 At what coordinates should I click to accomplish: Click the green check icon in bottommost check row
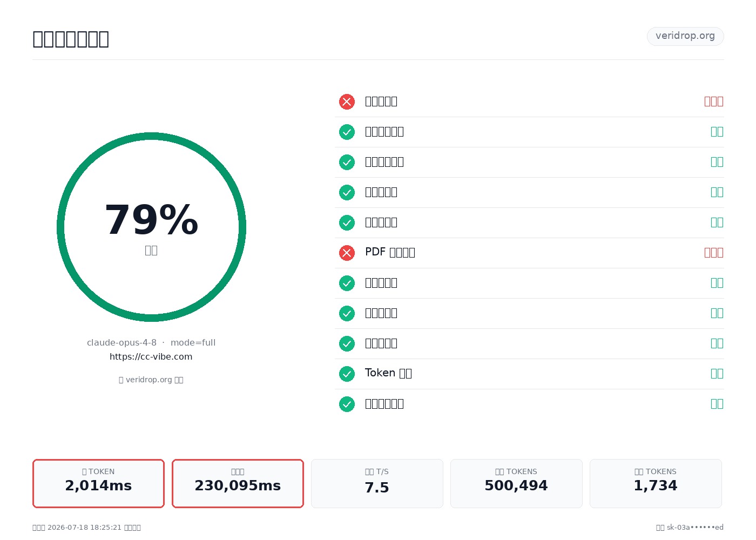click(x=347, y=404)
